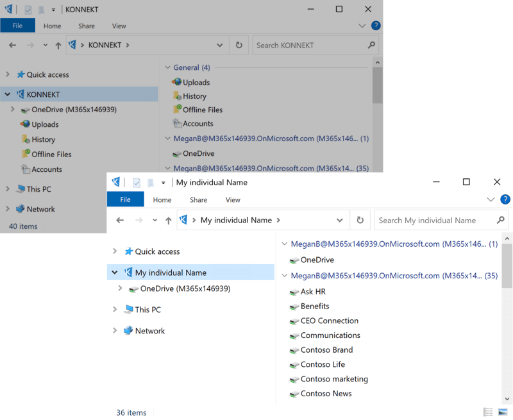513x420 pixels.
Task: Collapse General (4) group
Action: [167, 67]
